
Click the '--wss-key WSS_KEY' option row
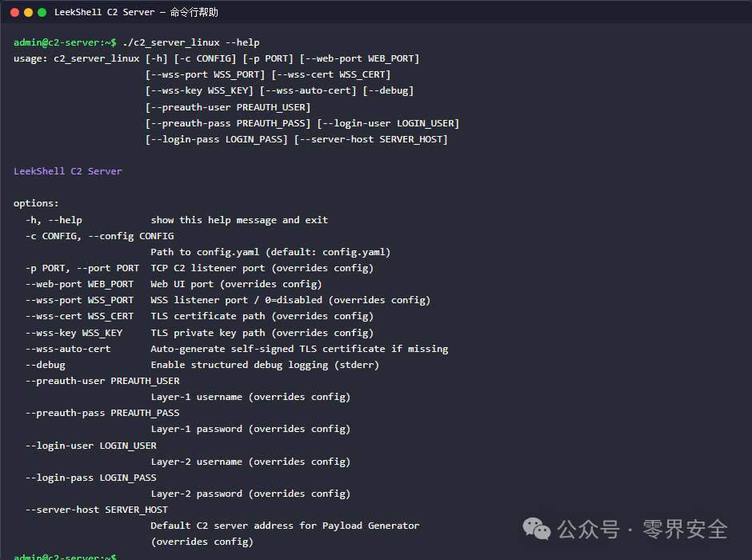[x=74, y=333]
